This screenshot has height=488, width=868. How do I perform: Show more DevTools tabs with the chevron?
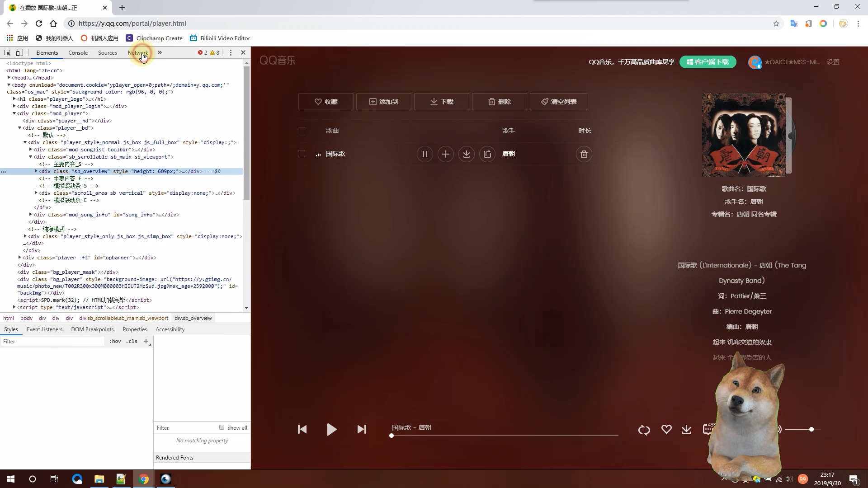(160, 52)
